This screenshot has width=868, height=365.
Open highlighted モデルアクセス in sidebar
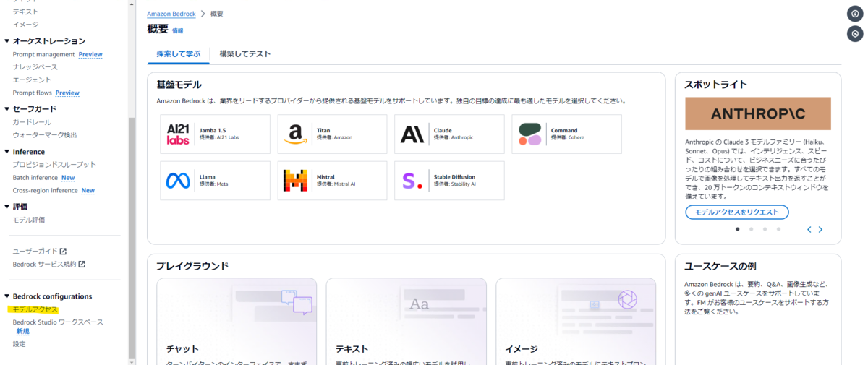35,309
